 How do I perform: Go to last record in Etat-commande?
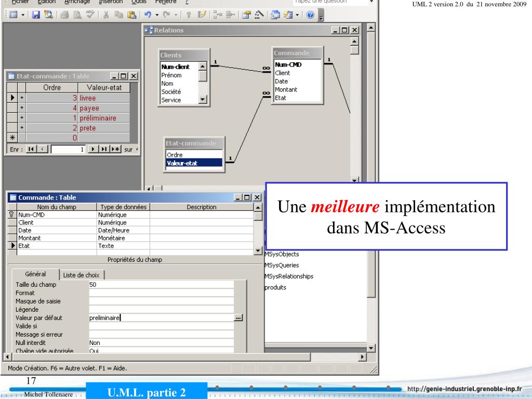104,149
